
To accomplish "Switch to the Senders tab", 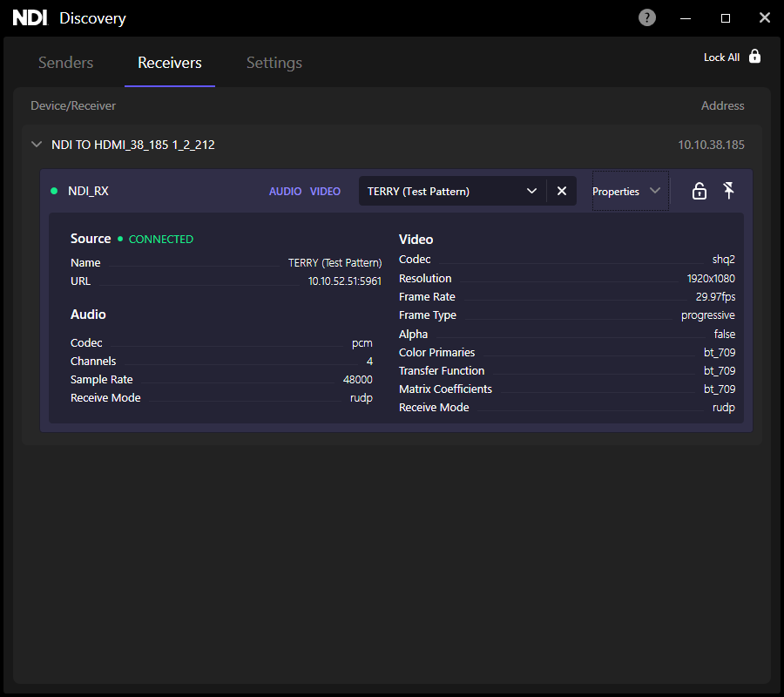I will point(66,63).
